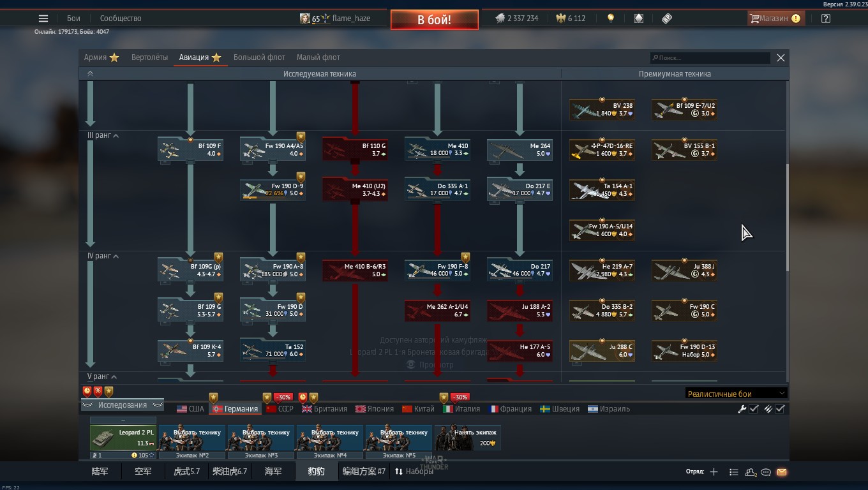Open the Бои menu
Viewport: 868px width, 490px height.
click(73, 19)
